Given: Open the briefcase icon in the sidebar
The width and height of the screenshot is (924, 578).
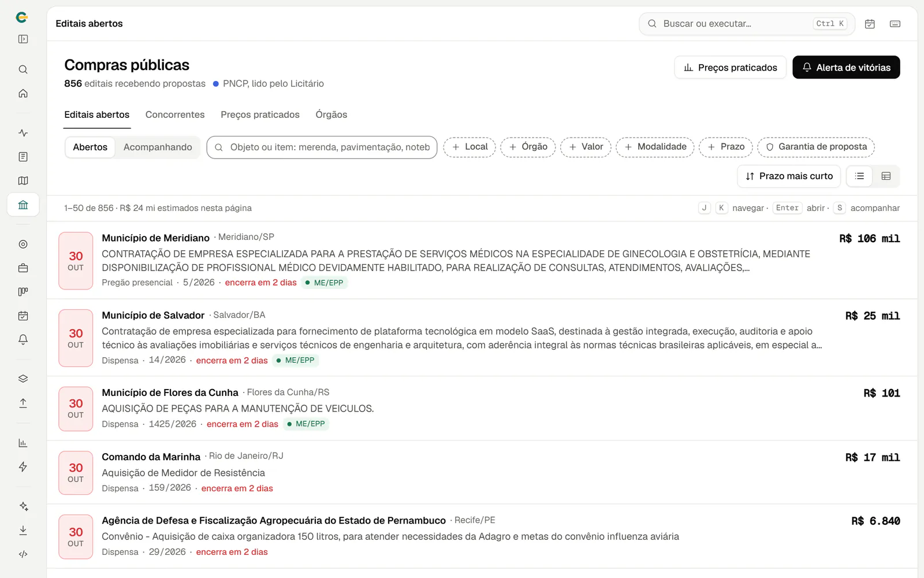Looking at the screenshot, I should (23, 268).
